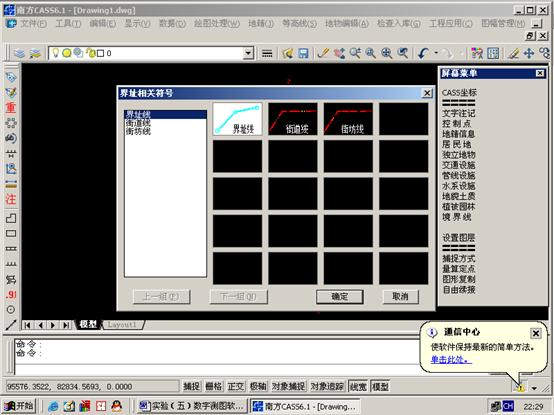Click the red 注 annotation icon
Screen dimensions: 554x415
pyautogui.click(x=11, y=199)
